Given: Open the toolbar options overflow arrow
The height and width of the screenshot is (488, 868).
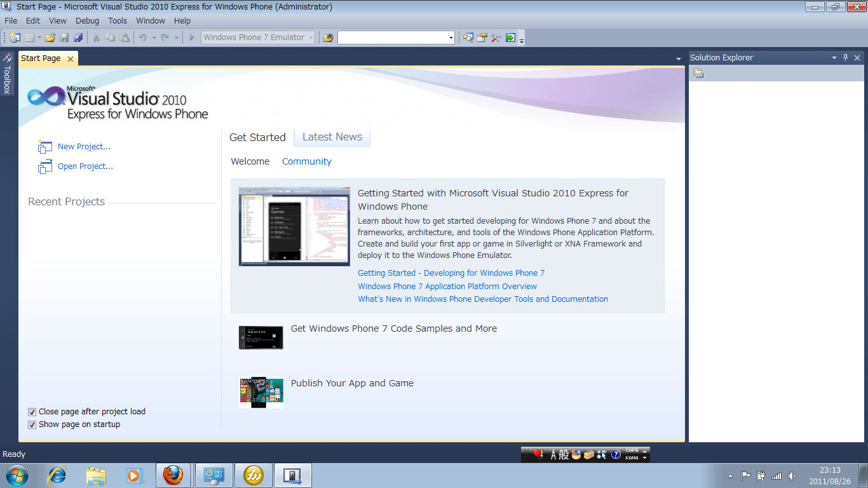Looking at the screenshot, I should click(x=522, y=40).
